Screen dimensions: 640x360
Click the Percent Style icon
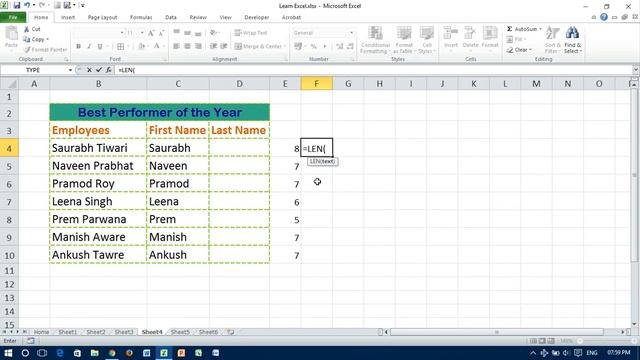(313, 47)
